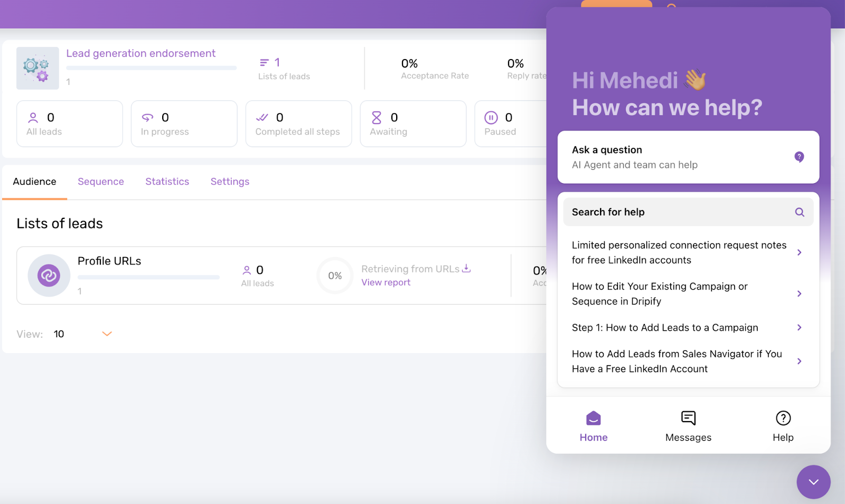845x504 pixels.
Task: Open Messages in the help widget
Action: (x=688, y=418)
